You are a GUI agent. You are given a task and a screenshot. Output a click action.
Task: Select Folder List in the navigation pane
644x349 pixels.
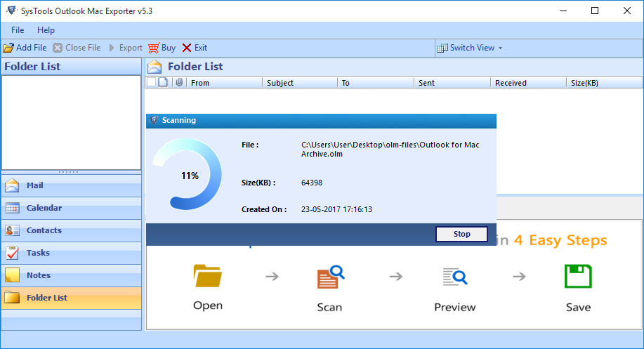click(x=72, y=298)
